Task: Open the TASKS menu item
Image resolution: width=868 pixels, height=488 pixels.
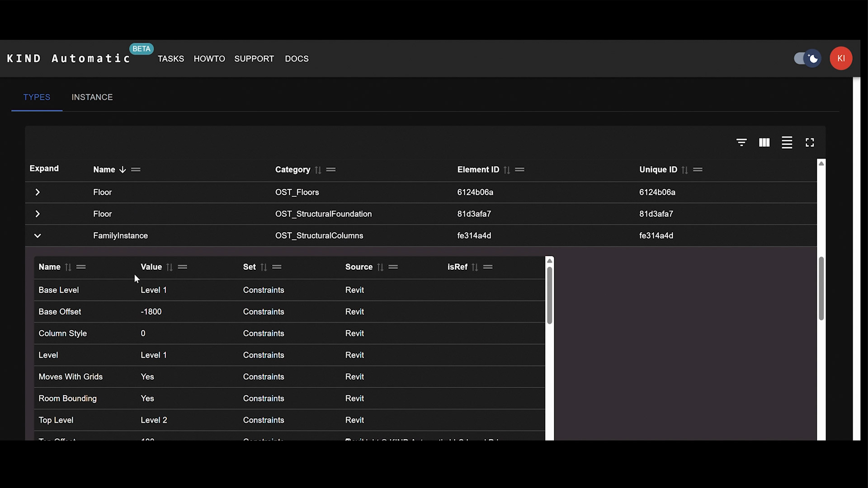Action: [x=170, y=59]
